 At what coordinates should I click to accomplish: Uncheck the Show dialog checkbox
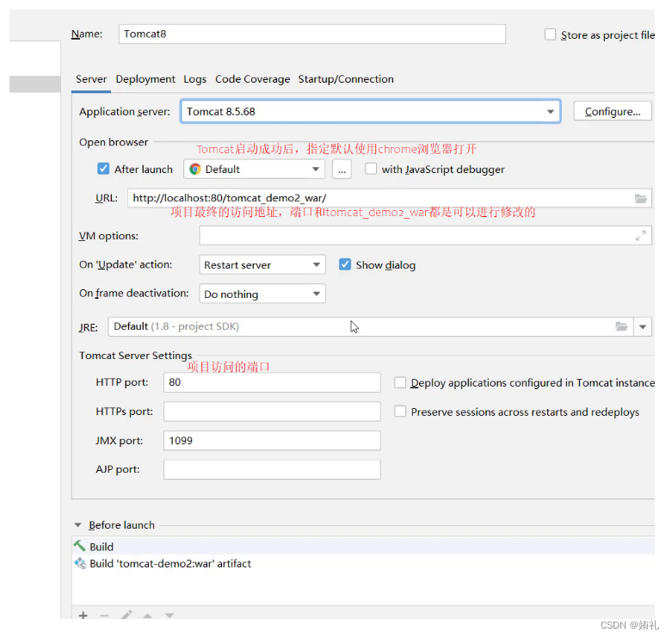click(345, 264)
